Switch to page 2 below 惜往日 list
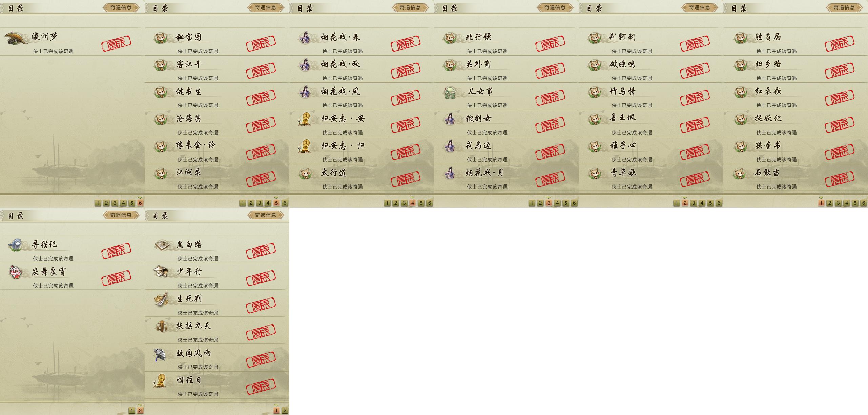 pos(285,411)
